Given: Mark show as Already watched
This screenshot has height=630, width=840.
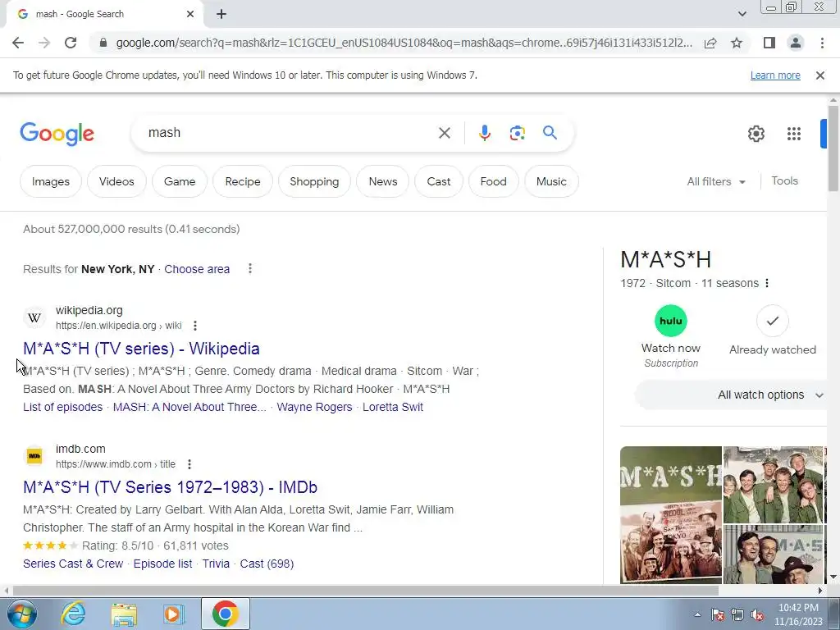Looking at the screenshot, I should (773, 321).
